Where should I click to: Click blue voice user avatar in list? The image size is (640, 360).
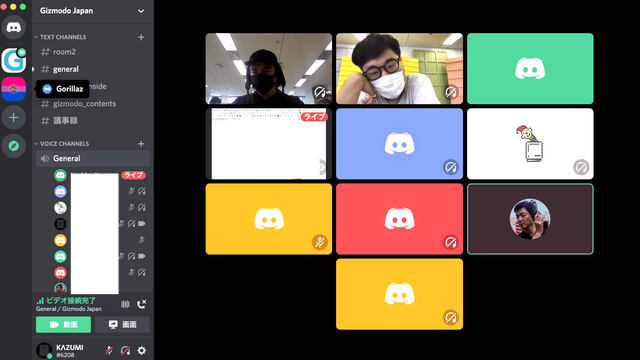pos(60,191)
